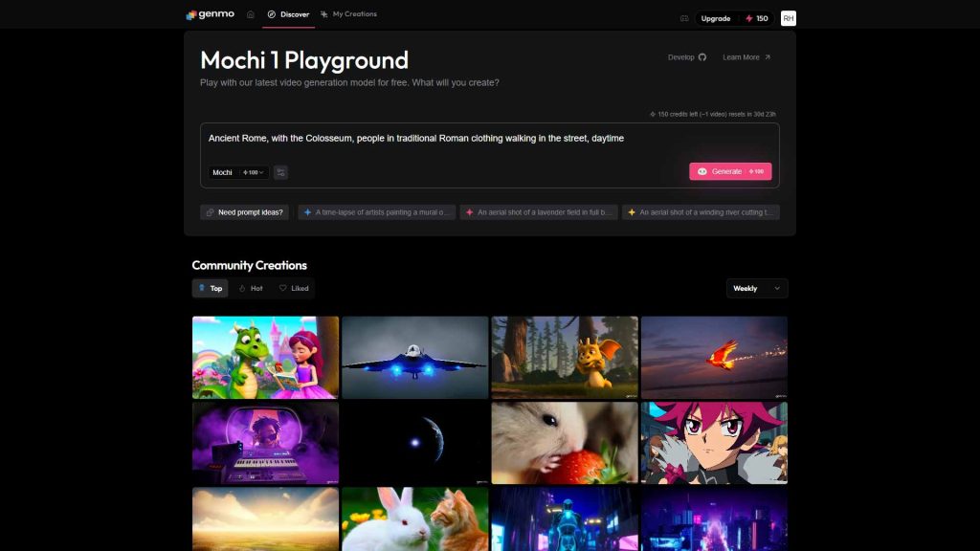The width and height of the screenshot is (980, 551).
Task: Expand the Mochi model dropdown
Action: [x=238, y=172]
